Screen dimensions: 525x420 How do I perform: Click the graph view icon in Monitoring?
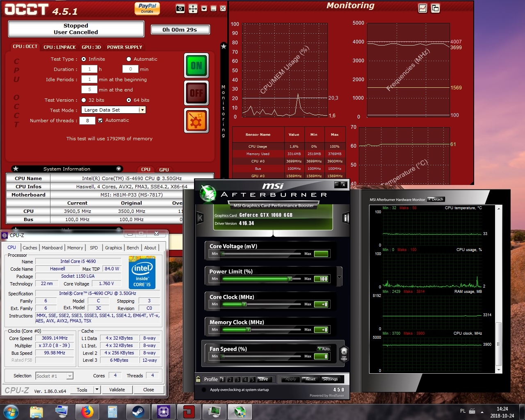click(422, 8)
